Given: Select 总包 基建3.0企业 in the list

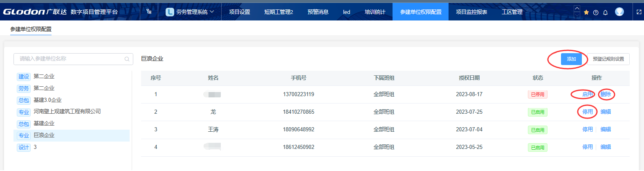Looking at the screenshot, I should [72, 100].
